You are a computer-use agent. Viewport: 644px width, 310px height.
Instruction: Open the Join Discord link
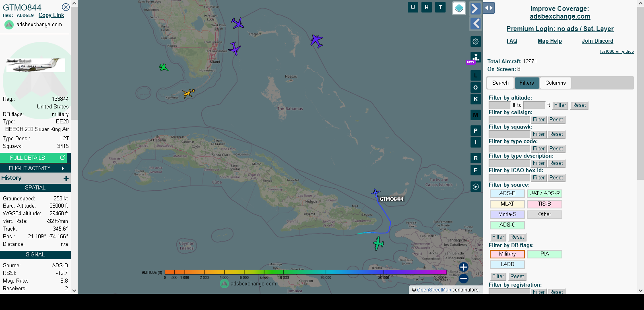pos(598,41)
